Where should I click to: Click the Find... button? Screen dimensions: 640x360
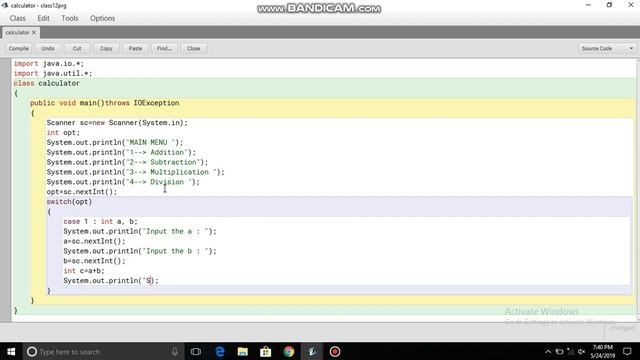point(164,48)
